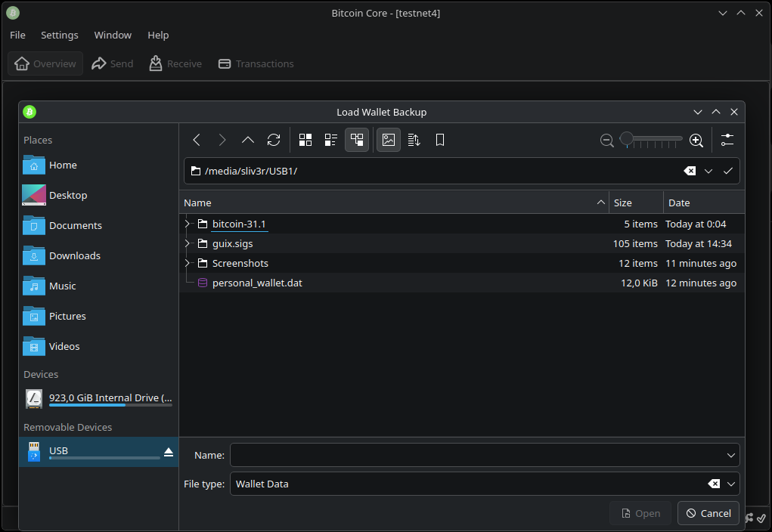The width and height of the screenshot is (772, 532).
Task: Open the 923,0 GiB Internal Drive
Action: [x=98, y=399]
